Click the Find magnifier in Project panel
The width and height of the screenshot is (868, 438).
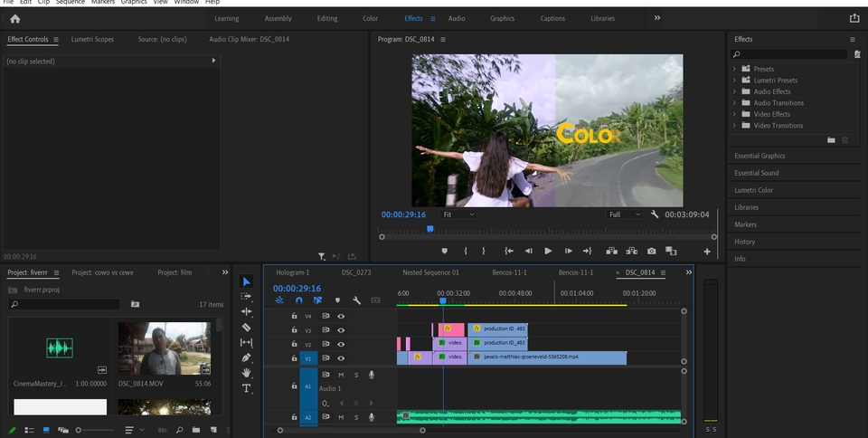[x=179, y=430]
